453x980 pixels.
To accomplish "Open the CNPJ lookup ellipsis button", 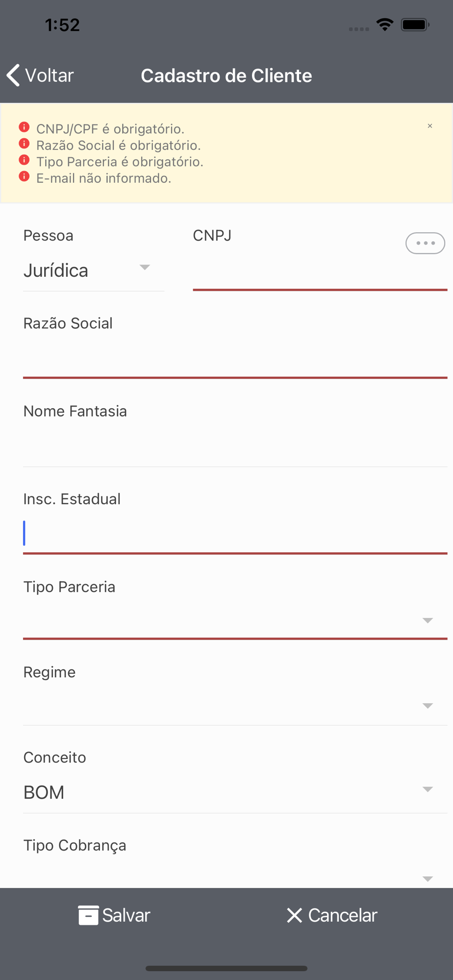I will click(425, 243).
